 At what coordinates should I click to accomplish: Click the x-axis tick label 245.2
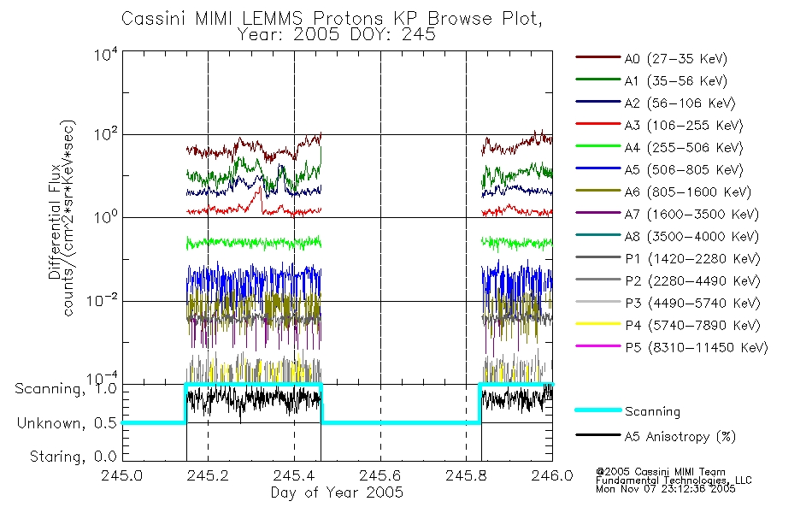click(x=208, y=475)
